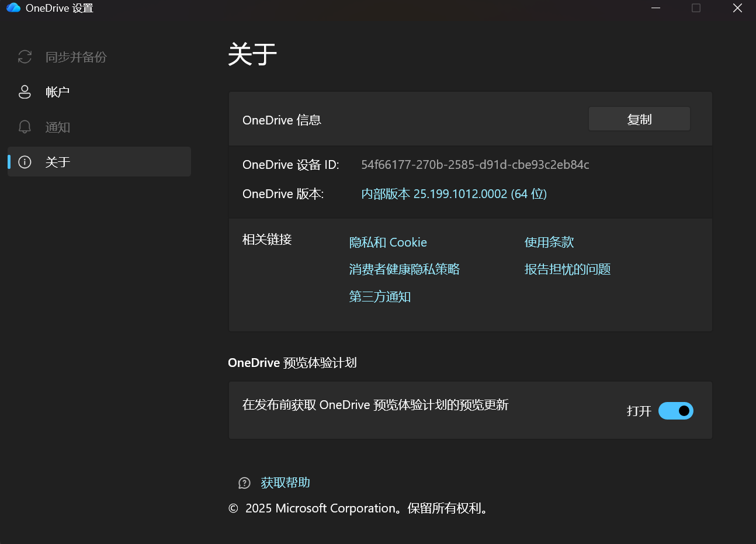Click the bell icon next to 通知
Screen dimensions: 756x544
pyautogui.click(x=24, y=127)
